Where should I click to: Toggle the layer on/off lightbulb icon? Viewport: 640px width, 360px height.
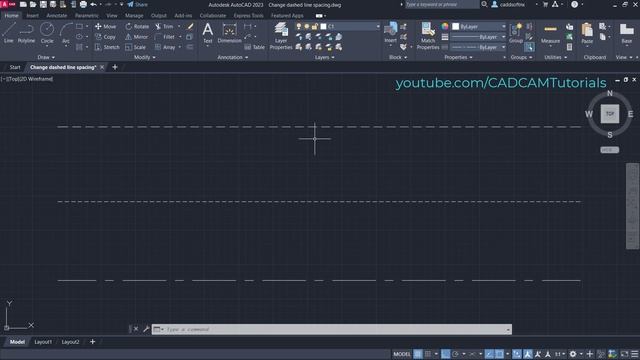click(299, 27)
